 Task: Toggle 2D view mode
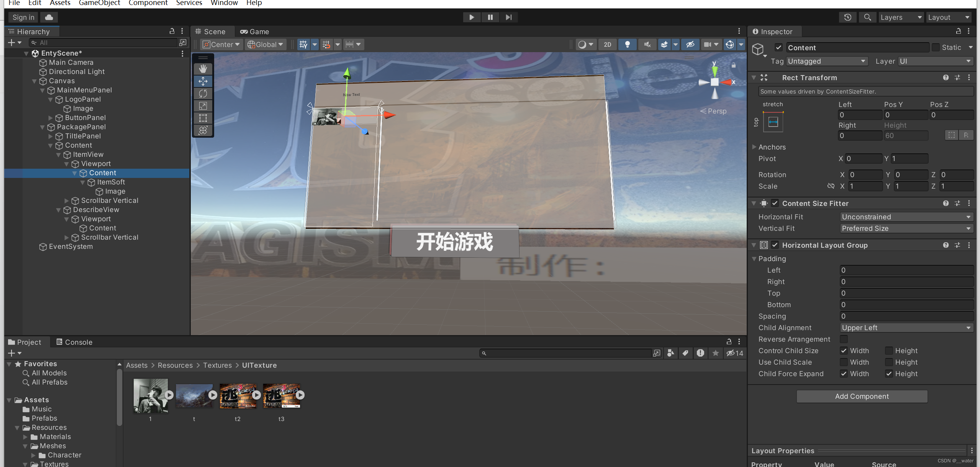(607, 44)
